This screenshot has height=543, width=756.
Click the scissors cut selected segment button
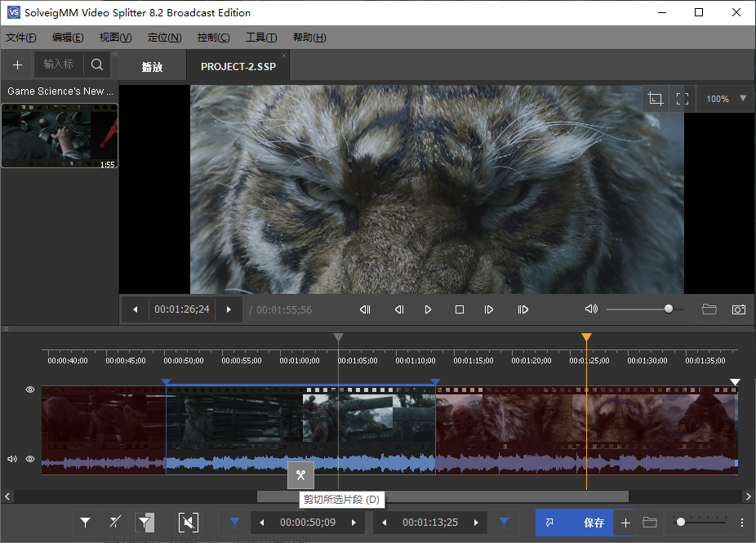(x=300, y=475)
